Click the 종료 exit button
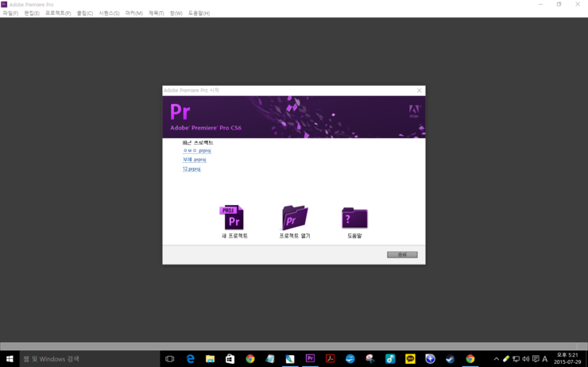Screen dimensions: 588x367 click(x=402, y=254)
